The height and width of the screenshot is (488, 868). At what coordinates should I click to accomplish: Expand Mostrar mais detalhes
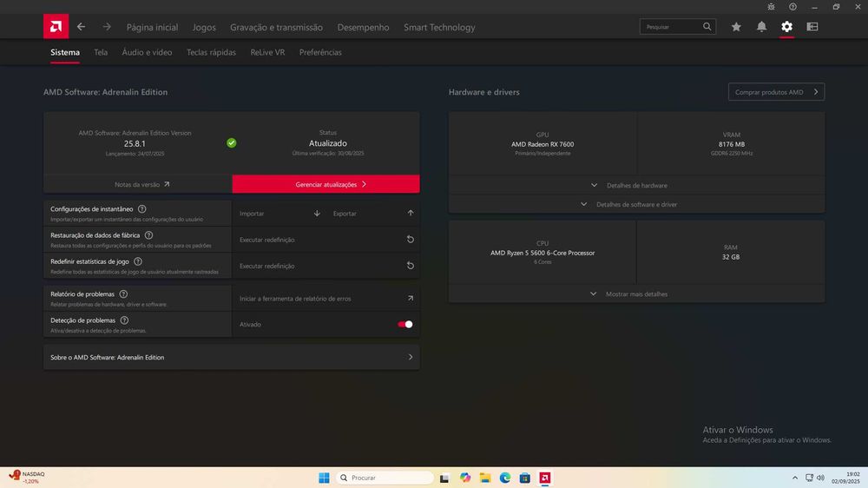point(636,293)
